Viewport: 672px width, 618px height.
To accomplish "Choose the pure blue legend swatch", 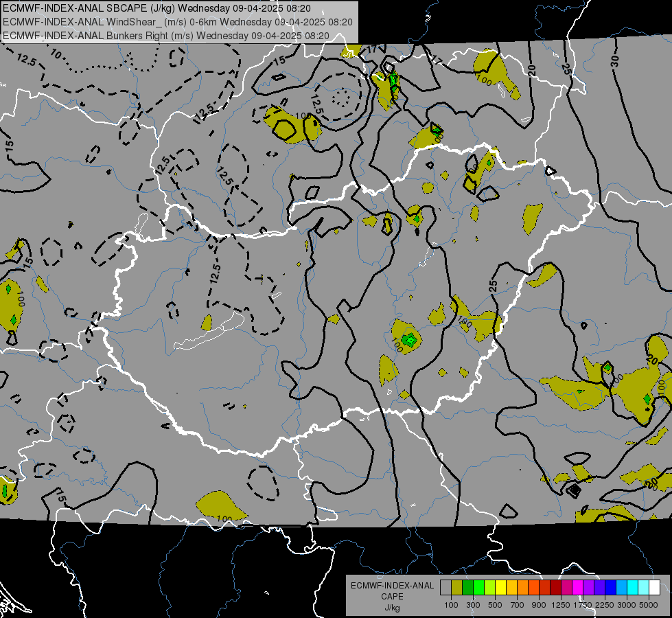I will pyautogui.click(x=611, y=587).
